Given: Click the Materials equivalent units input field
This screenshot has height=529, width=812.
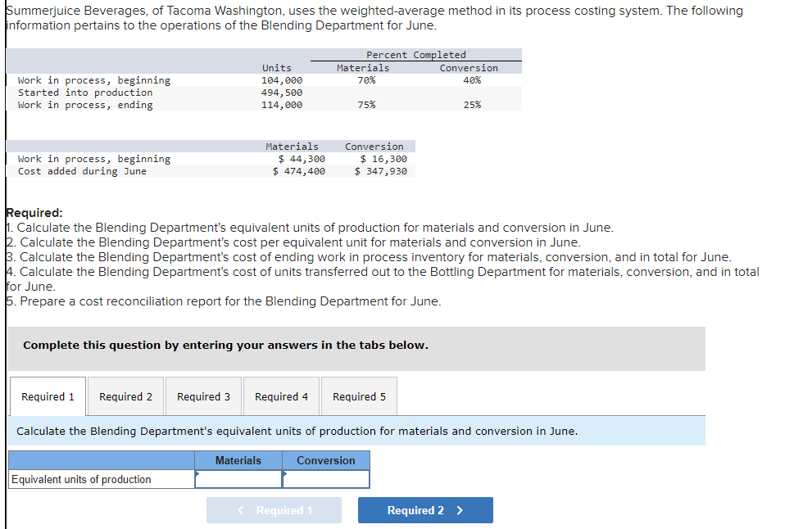Looking at the screenshot, I should (238, 479).
